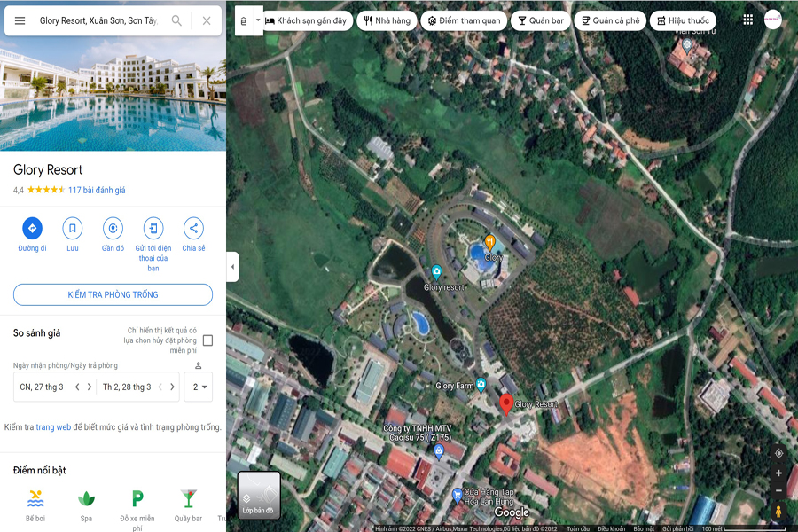Screen dimensions: 798x532
Task: Click the Glory resort teal camera marker
Action: point(436,272)
